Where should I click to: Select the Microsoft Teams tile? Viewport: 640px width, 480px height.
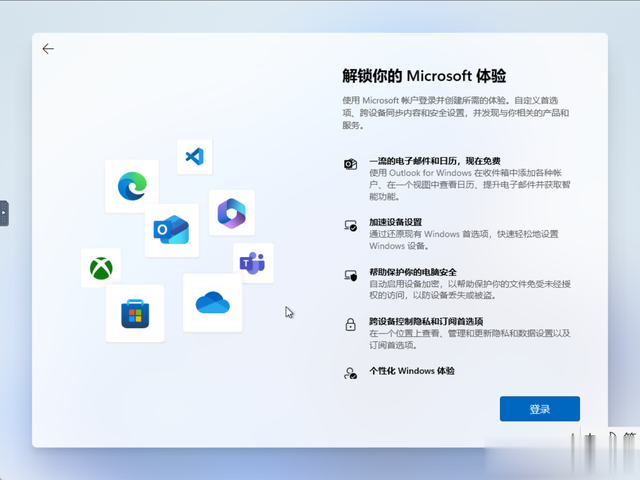[253, 263]
